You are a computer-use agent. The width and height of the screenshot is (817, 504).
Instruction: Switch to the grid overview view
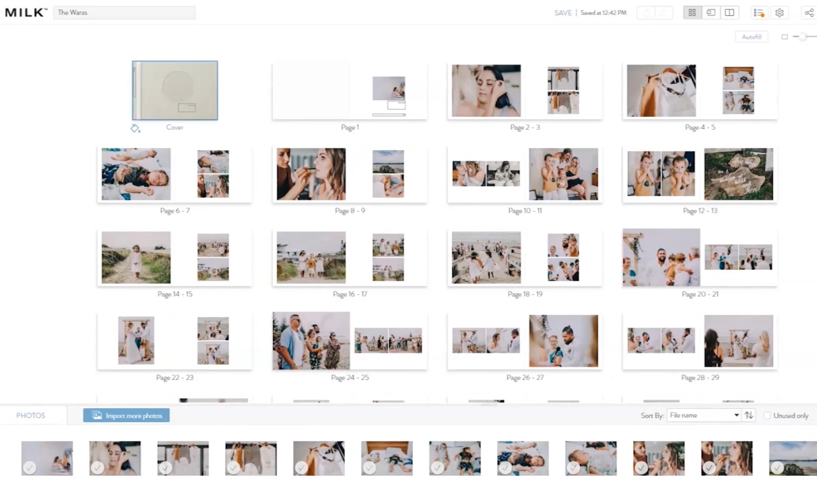(x=692, y=13)
